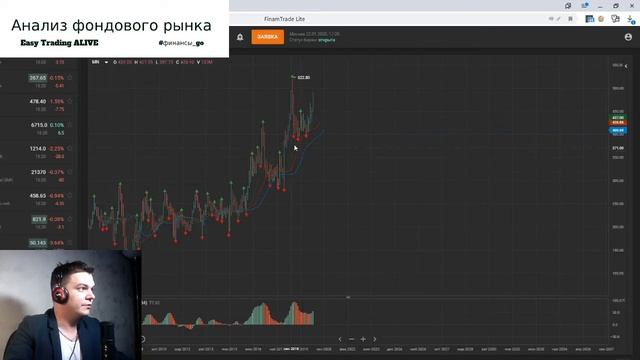
Task: Click the FinamTrade Lite page title
Action: [x=284, y=19]
